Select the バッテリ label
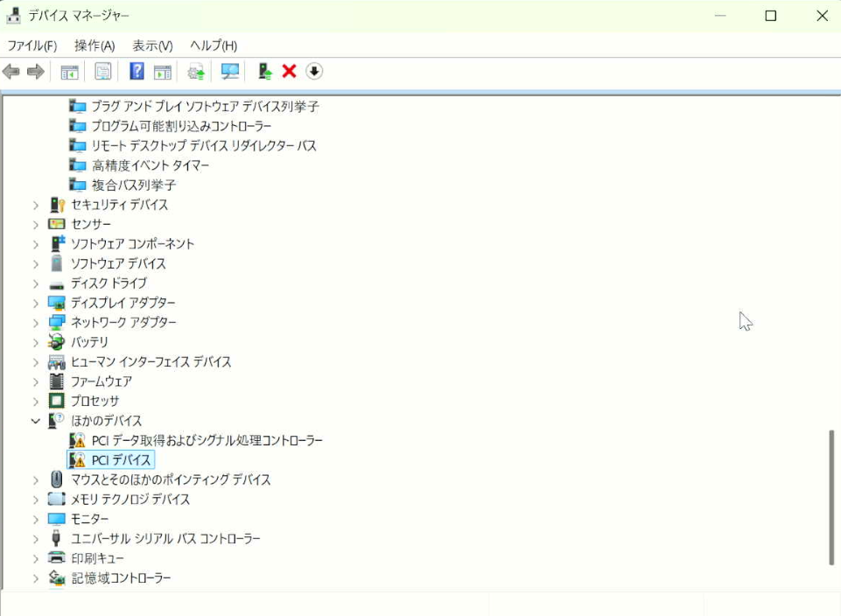This screenshot has width=841, height=616. click(89, 342)
